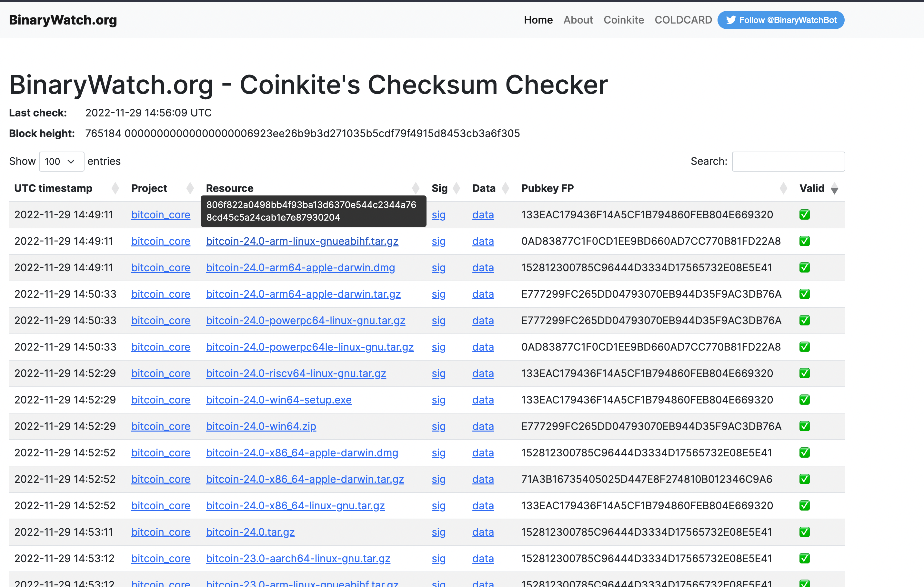Click valid checkmark for bitcoin-24.0.tar.gz row
The image size is (924, 587).
pyautogui.click(x=805, y=532)
